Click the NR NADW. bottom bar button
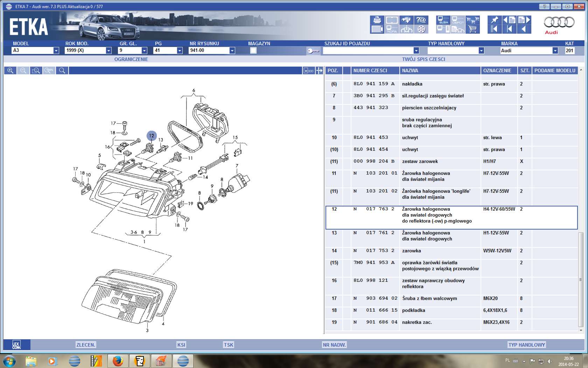Screen dimensions: 588x368 (334, 345)
